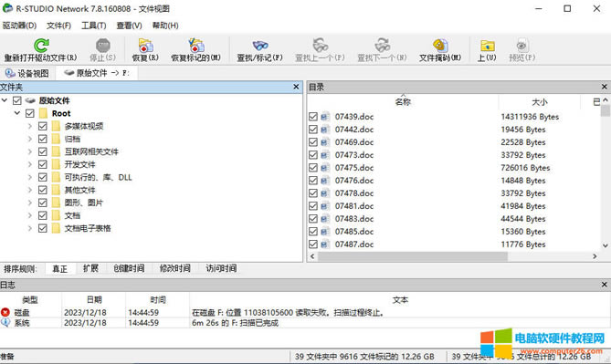Click the 类型 log column header

30,300
